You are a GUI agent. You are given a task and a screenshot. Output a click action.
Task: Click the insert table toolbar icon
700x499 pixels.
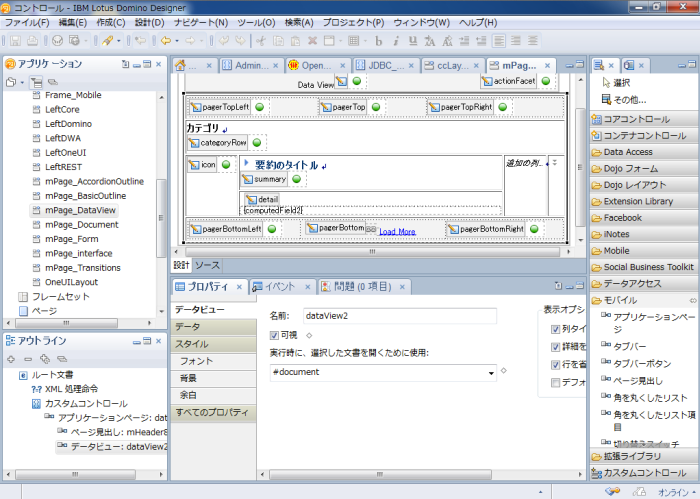coord(354,41)
